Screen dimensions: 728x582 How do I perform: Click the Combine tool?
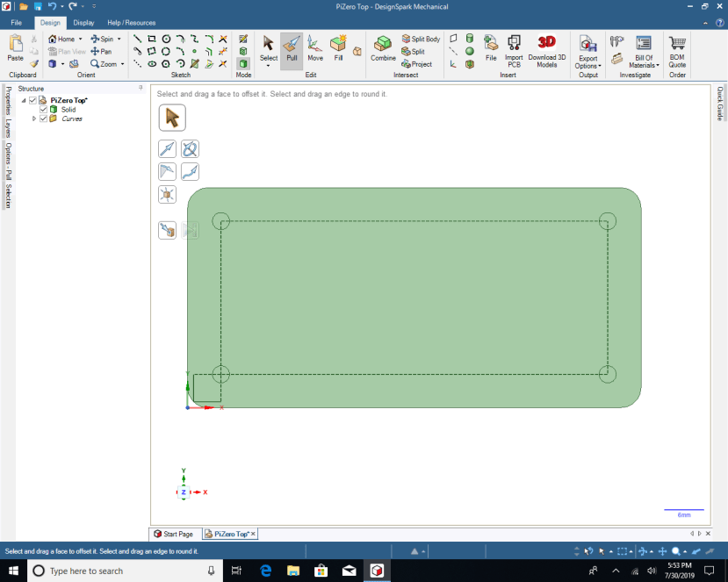[382, 50]
